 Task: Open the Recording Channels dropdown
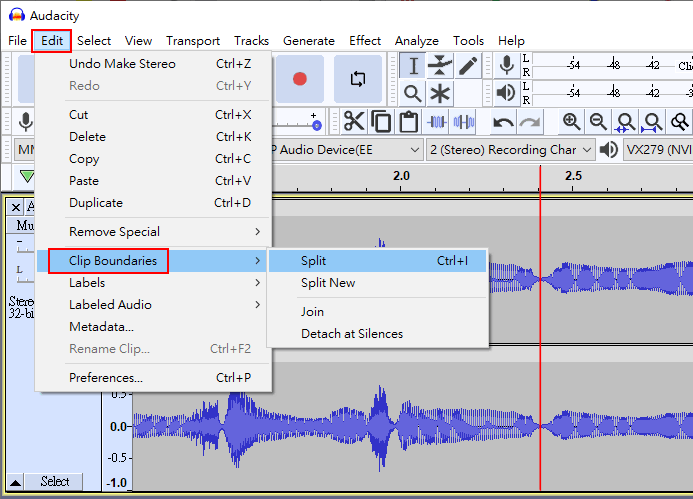(510, 149)
